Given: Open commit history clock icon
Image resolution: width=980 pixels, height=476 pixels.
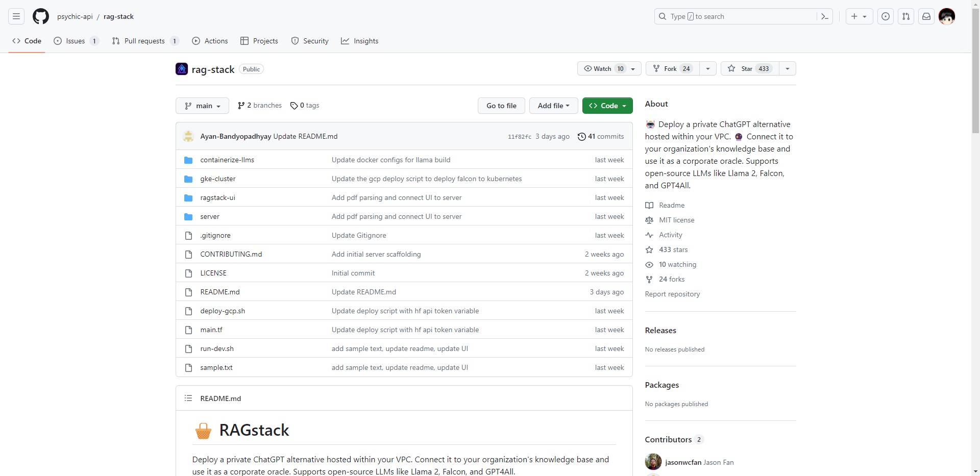Looking at the screenshot, I should point(581,136).
